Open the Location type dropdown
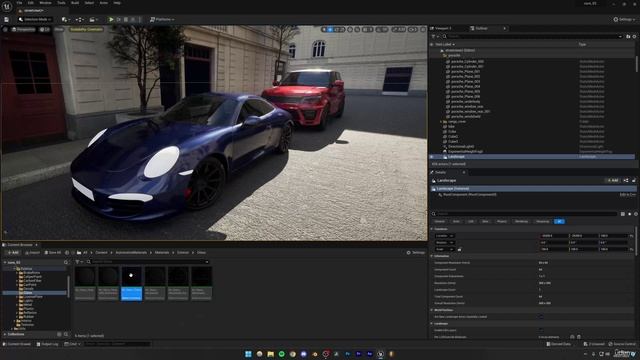 (444, 236)
